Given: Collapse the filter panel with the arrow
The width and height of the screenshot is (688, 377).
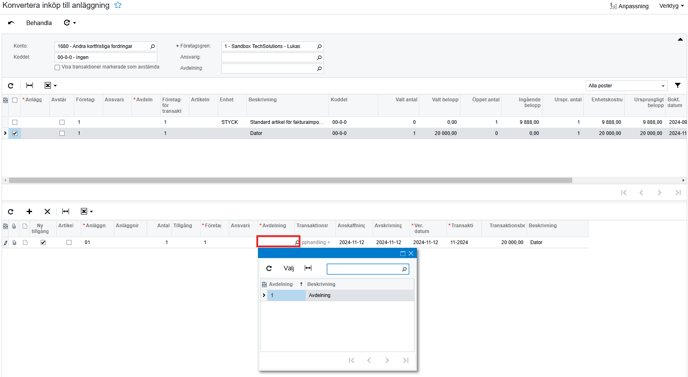Looking at the screenshot, I should (680, 39).
